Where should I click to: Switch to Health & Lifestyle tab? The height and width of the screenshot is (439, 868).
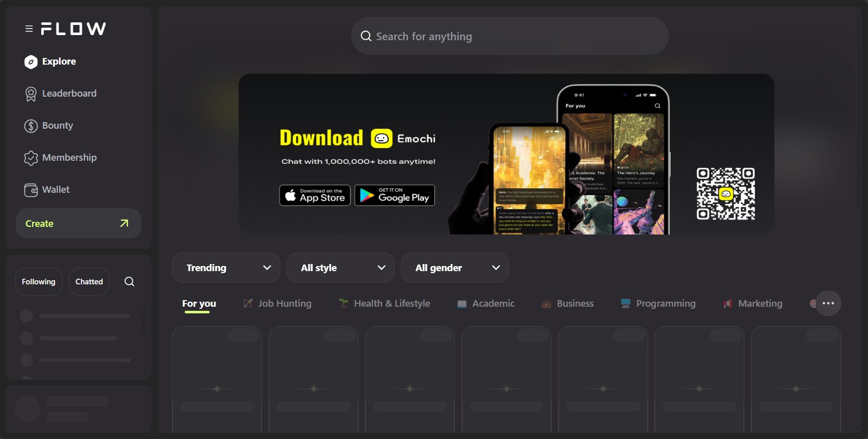384,304
